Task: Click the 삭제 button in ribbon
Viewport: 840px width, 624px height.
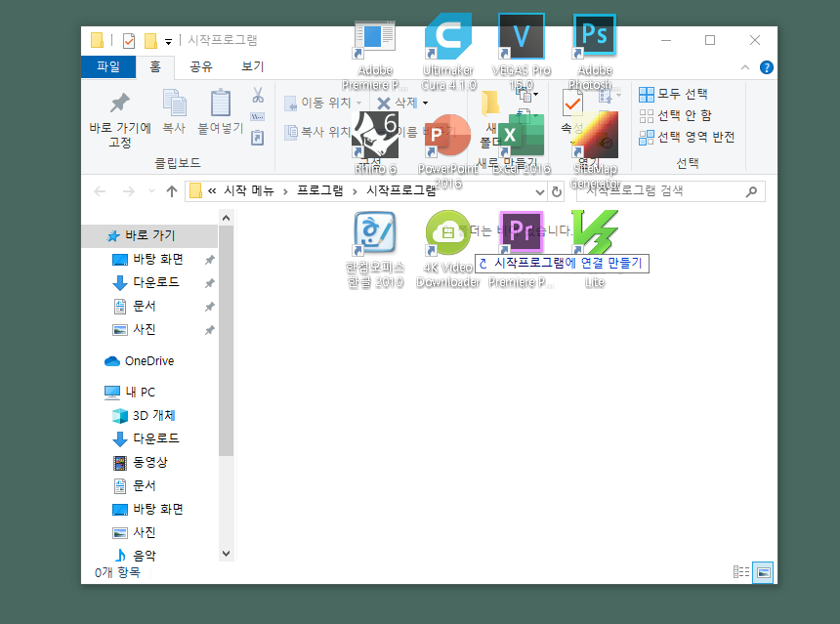Action: (x=398, y=103)
